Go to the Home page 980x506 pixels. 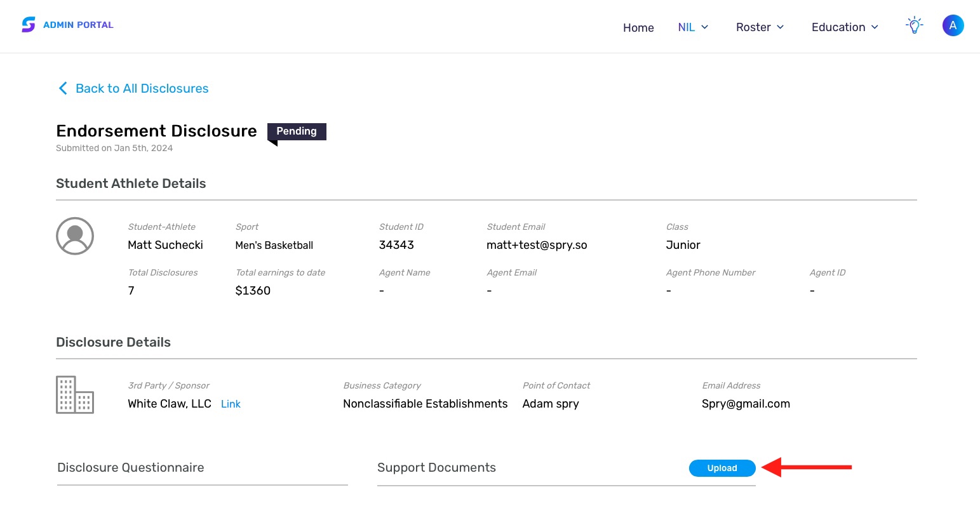(x=638, y=27)
